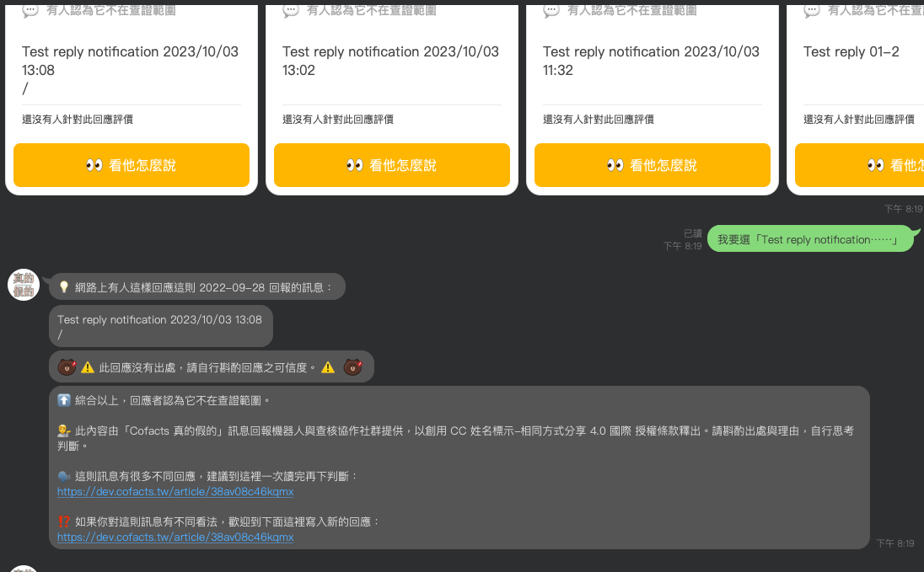Click the 看他怎麼說 button under the Test reply 01-2 card
Image resolution: width=924 pixels, height=572 pixels.
[x=860, y=165]
